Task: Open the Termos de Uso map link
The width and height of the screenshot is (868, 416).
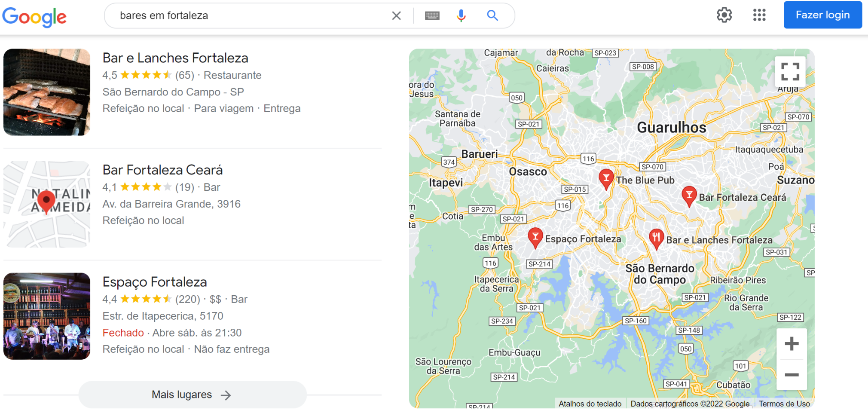Action: (784, 404)
